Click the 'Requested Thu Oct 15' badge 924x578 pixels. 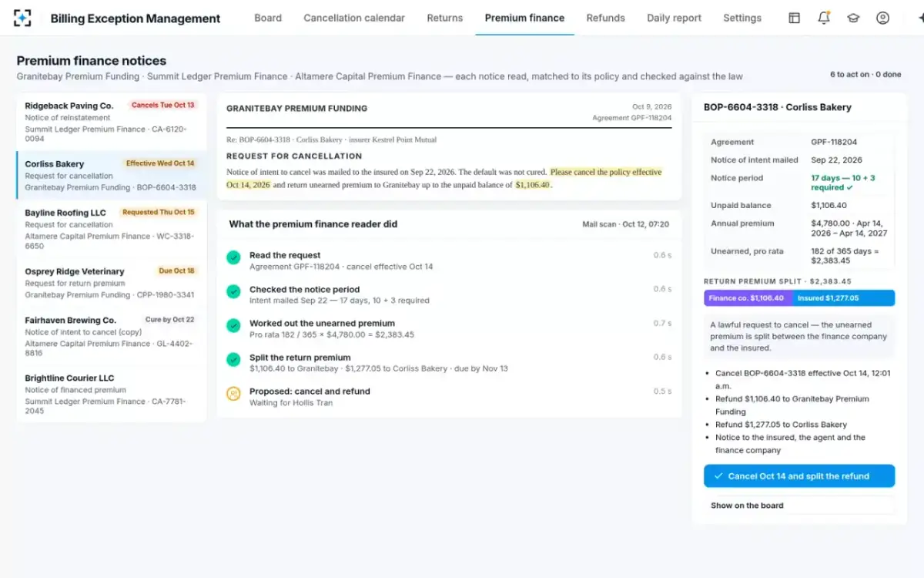[x=159, y=212]
